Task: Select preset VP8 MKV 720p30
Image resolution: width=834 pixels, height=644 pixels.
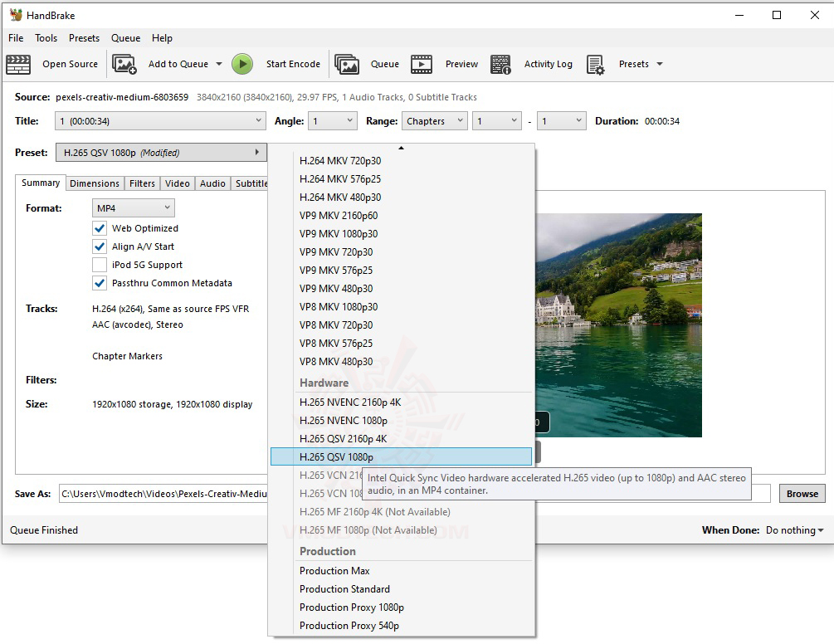Action: (x=401, y=325)
